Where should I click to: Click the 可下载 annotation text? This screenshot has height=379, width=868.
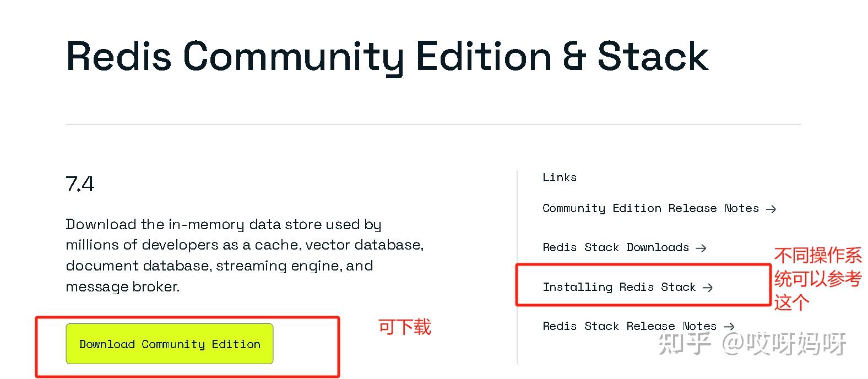[x=404, y=327]
